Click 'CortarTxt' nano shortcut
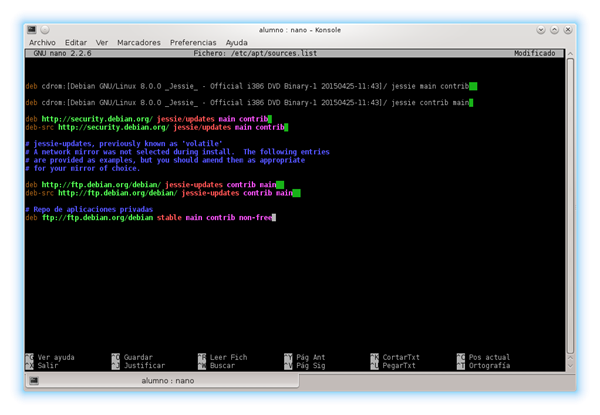This screenshot has width=600, height=415. point(395,357)
